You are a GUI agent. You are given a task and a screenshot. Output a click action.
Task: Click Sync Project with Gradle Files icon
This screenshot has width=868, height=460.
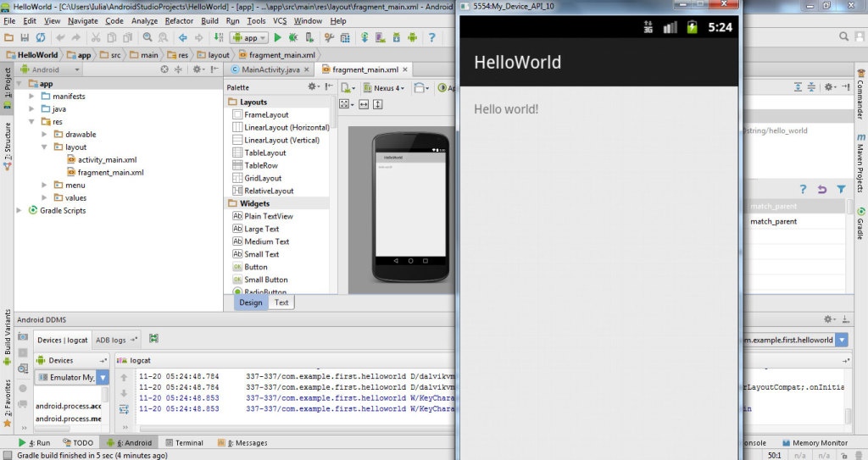(364, 37)
